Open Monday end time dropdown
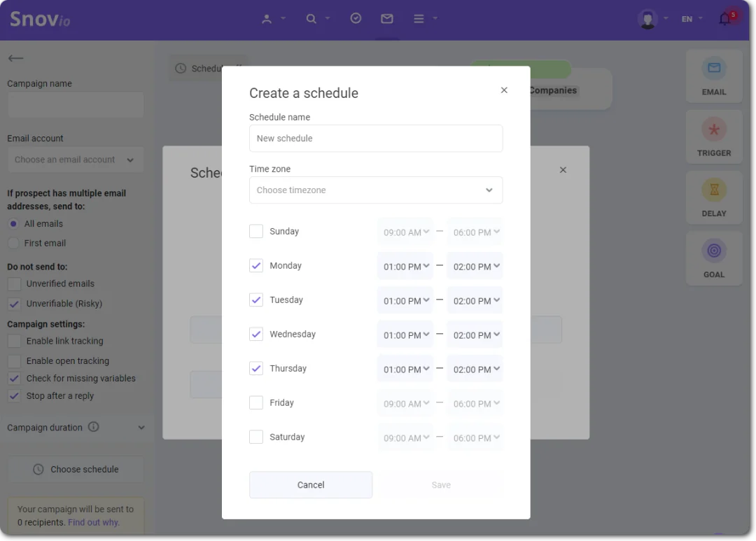Image resolution: width=756 pixels, height=541 pixels. (475, 266)
